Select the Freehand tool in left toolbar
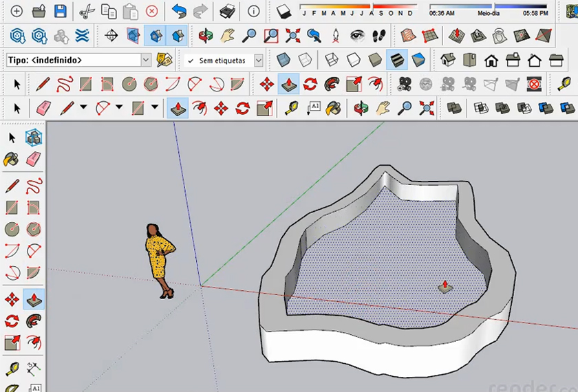Image resolution: width=578 pixels, height=392 pixels. [x=34, y=186]
